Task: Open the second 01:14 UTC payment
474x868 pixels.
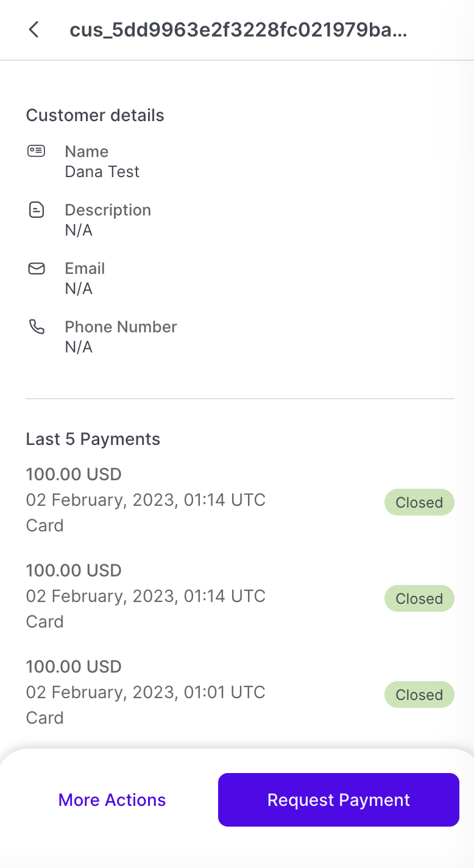Action: coord(146,597)
